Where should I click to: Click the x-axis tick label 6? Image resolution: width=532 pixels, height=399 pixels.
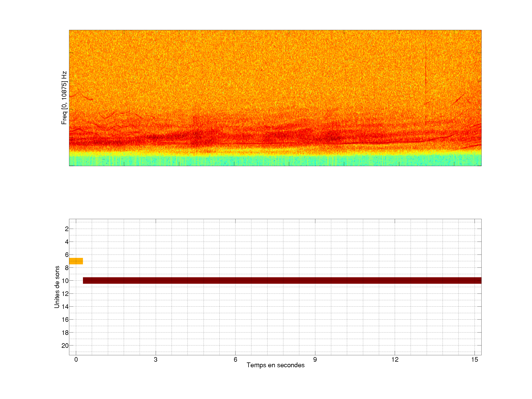click(x=235, y=359)
